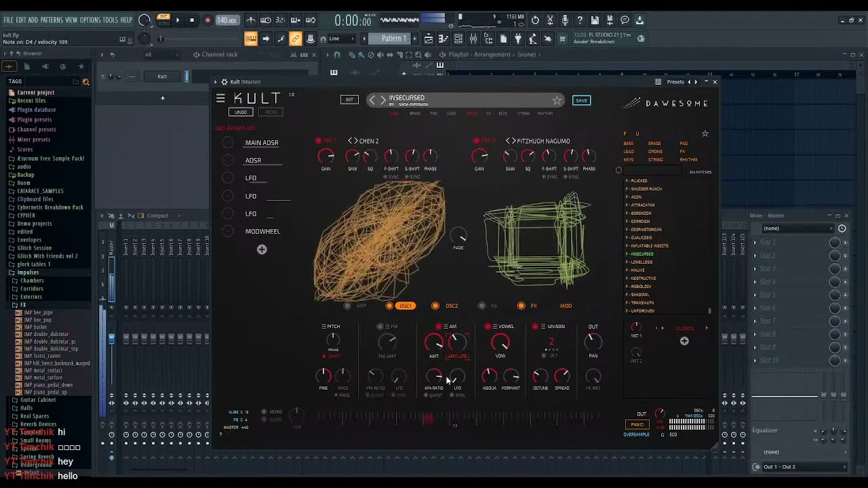Image resolution: width=868 pixels, height=488 pixels.
Task: Toggle the AM module power
Action: tap(439, 327)
